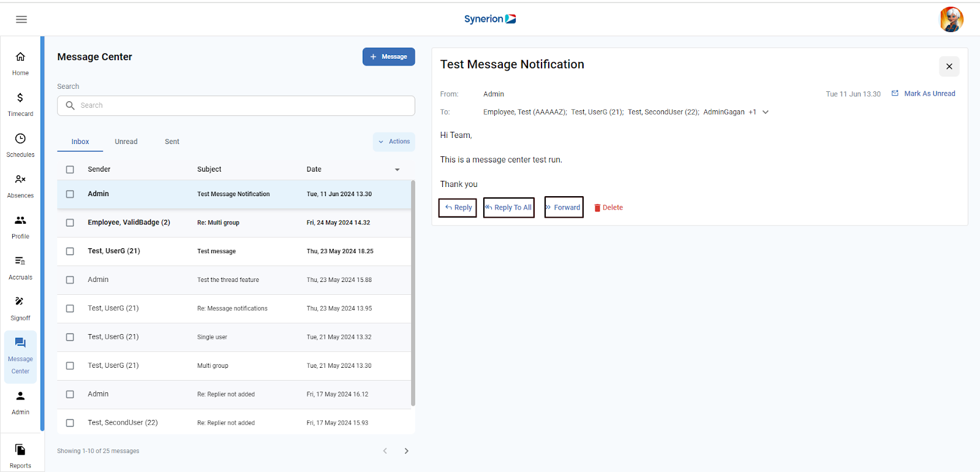Open the Actions dropdown
The image size is (980, 472).
click(x=394, y=142)
